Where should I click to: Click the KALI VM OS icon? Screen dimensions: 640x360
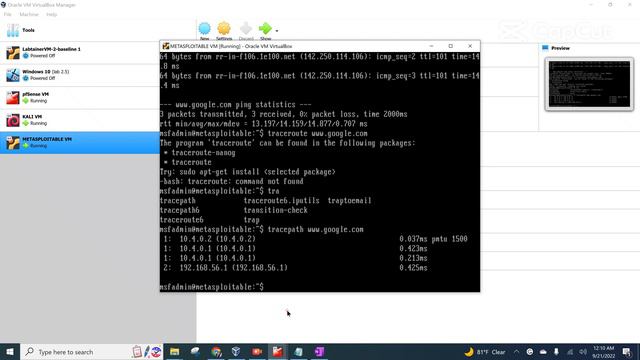[13, 120]
